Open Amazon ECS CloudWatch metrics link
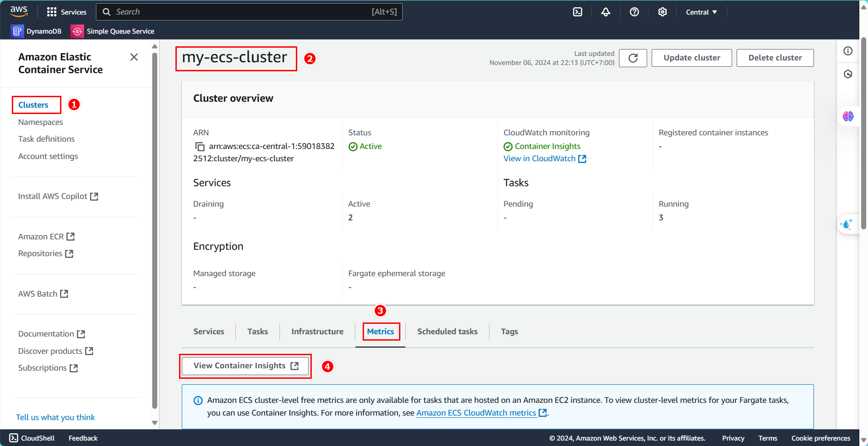Image resolution: width=868 pixels, height=446 pixels. pyautogui.click(x=481, y=413)
